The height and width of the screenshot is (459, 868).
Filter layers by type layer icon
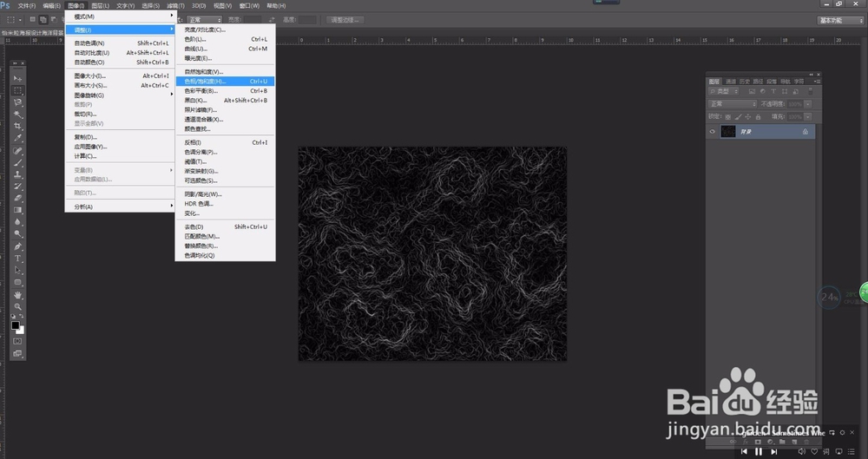point(773,91)
